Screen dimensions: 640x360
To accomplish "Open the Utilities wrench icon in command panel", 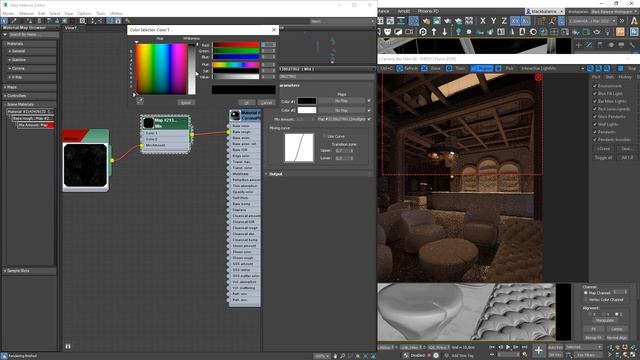I will pyautogui.click(x=632, y=45).
